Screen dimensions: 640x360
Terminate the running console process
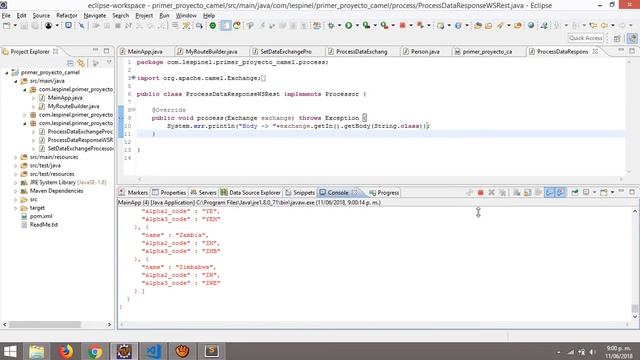(480, 193)
